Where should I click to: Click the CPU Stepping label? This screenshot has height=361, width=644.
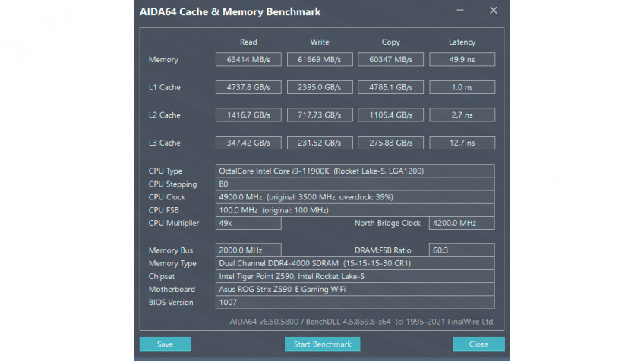pos(172,184)
